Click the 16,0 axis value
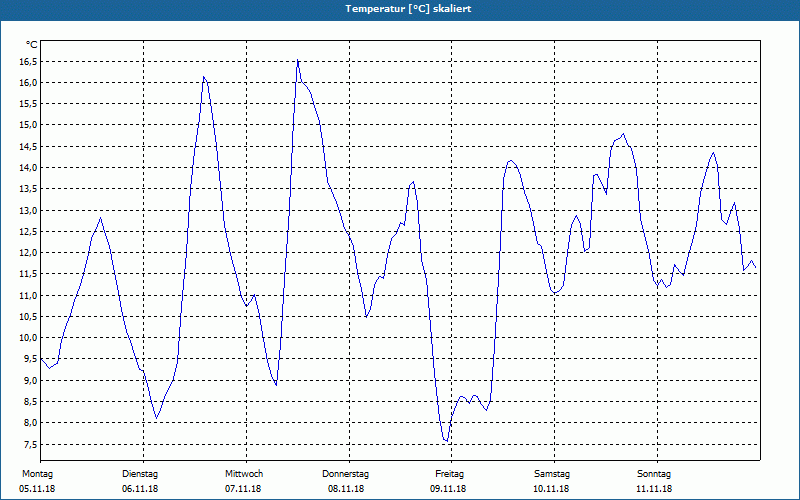The width and height of the screenshot is (800, 500). (x=28, y=83)
